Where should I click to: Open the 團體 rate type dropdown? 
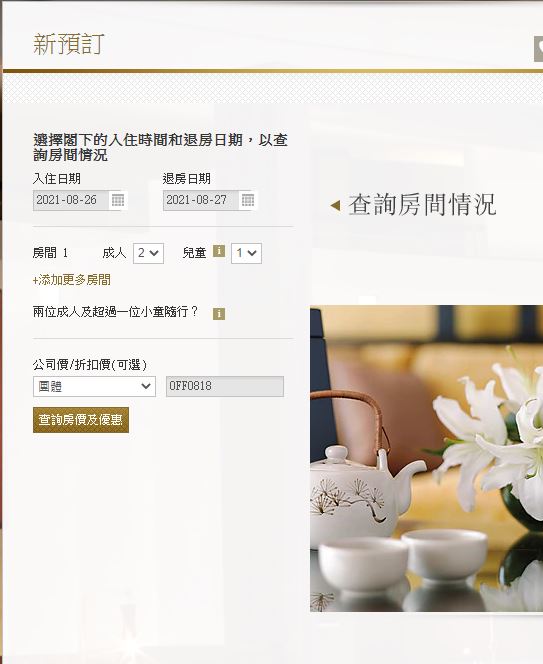point(94,386)
